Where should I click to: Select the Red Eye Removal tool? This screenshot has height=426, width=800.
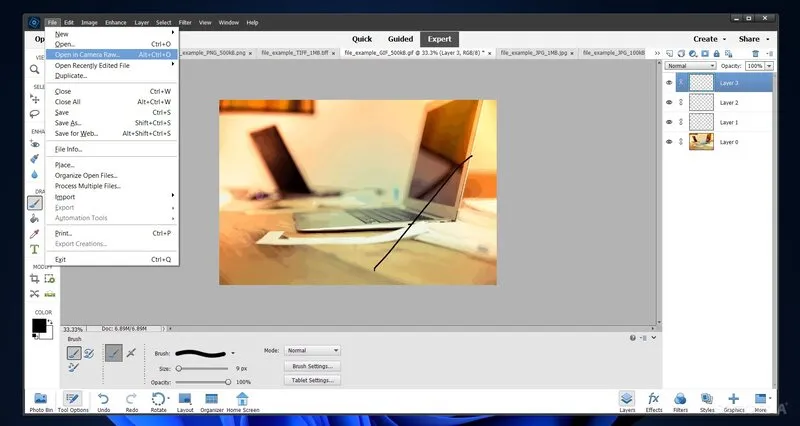point(35,144)
